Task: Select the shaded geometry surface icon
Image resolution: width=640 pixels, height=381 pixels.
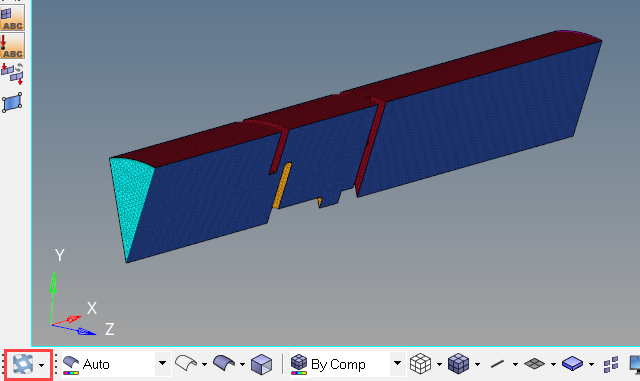Action: [x=224, y=363]
